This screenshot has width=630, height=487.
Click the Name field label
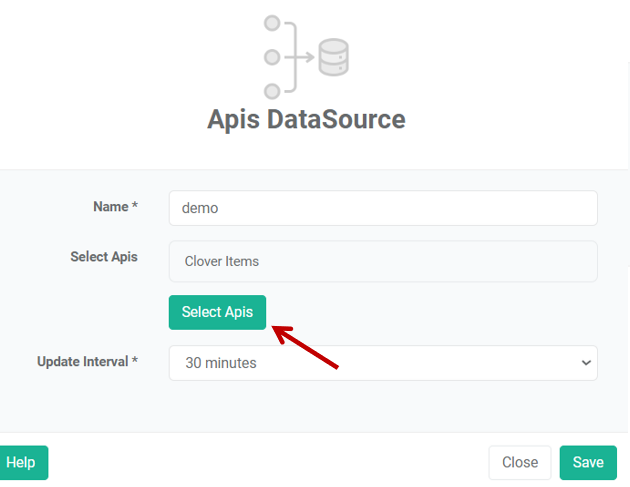(115, 207)
